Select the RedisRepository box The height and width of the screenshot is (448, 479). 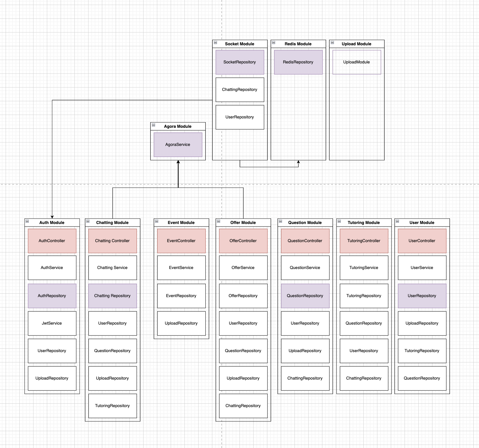tap(298, 62)
